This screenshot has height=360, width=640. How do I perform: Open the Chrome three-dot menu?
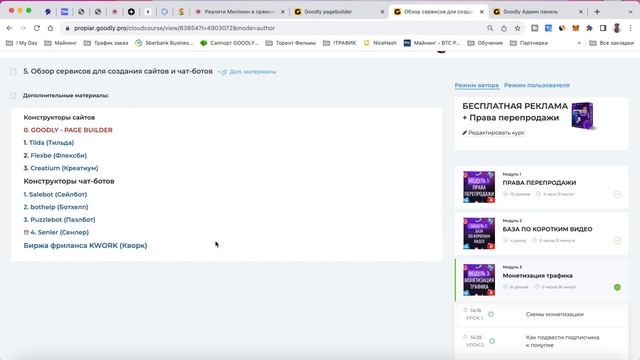coord(631,28)
